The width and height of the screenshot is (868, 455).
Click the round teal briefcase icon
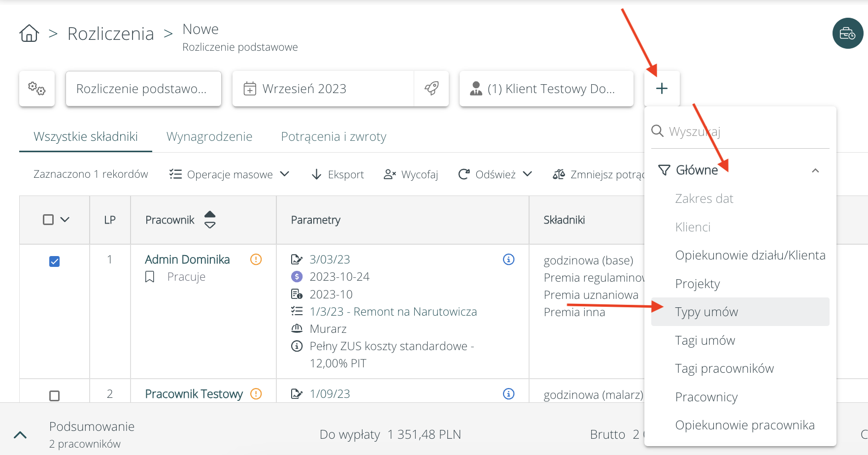click(x=847, y=33)
